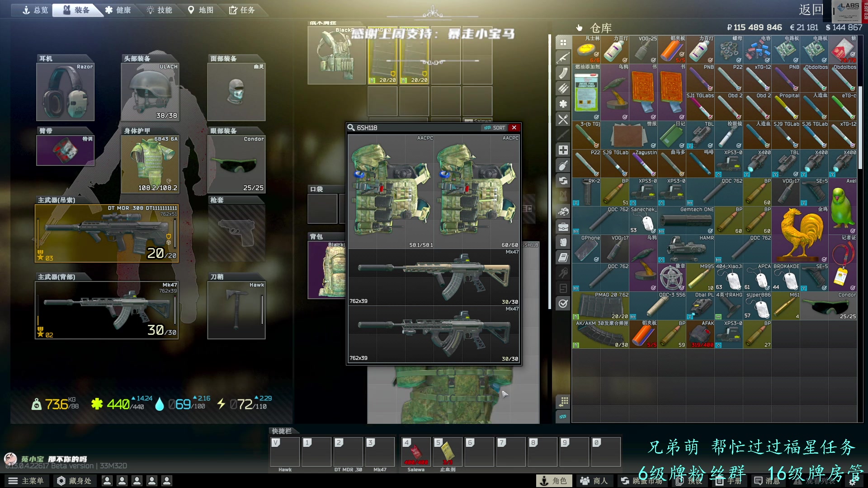Select the AFAK medkit in stash

tap(700, 334)
